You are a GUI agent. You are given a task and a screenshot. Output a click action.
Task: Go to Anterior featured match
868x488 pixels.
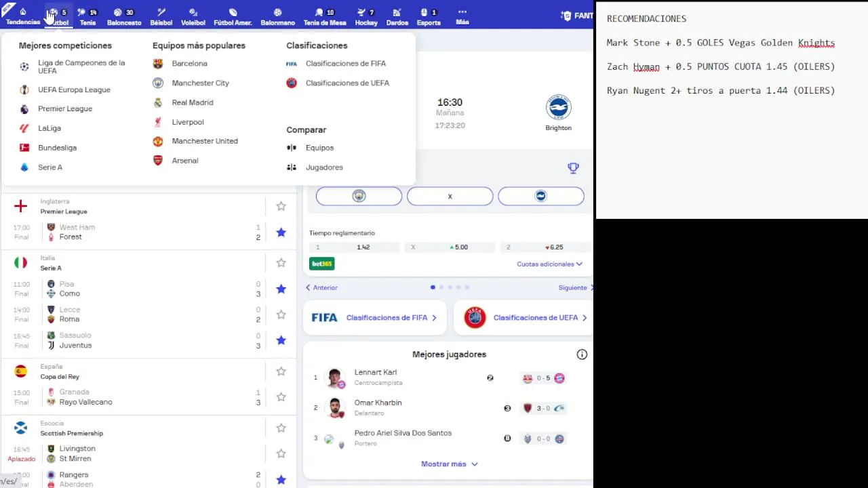pyautogui.click(x=321, y=287)
